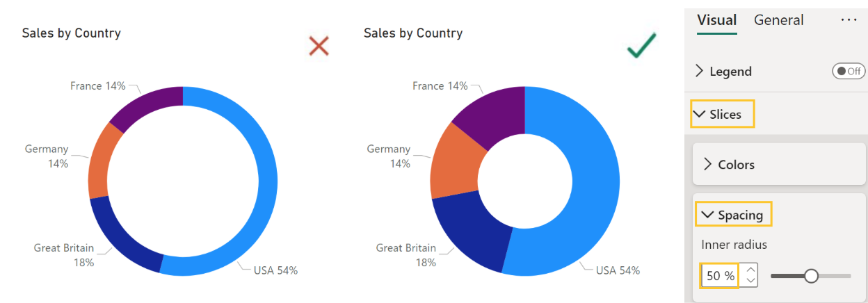Click the red X mark icon

[x=319, y=47]
